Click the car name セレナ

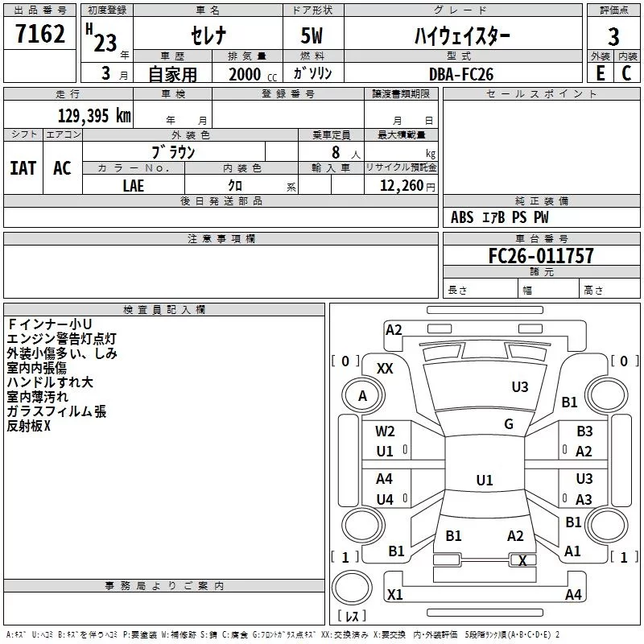[208, 37]
